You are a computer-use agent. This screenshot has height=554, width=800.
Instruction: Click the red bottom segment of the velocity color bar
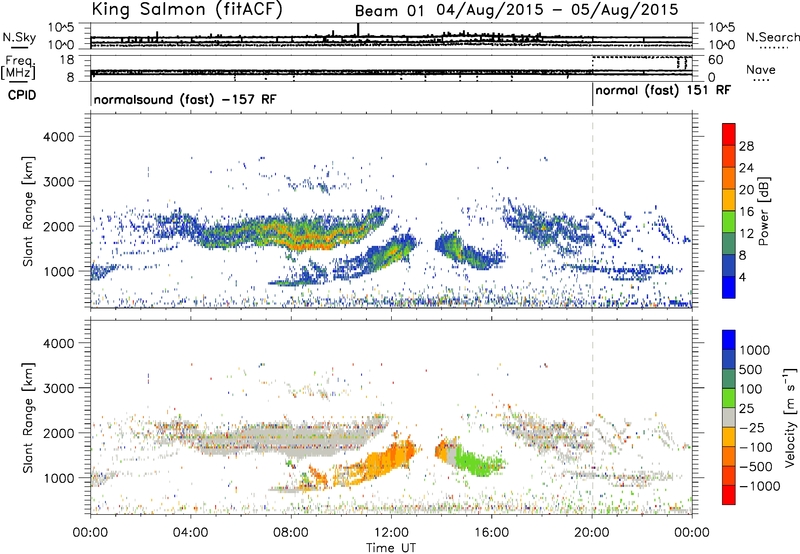[729, 495]
